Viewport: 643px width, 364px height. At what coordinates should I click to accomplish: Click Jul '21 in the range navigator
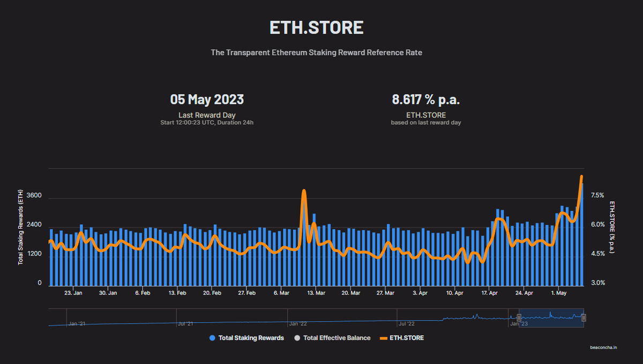point(186,323)
